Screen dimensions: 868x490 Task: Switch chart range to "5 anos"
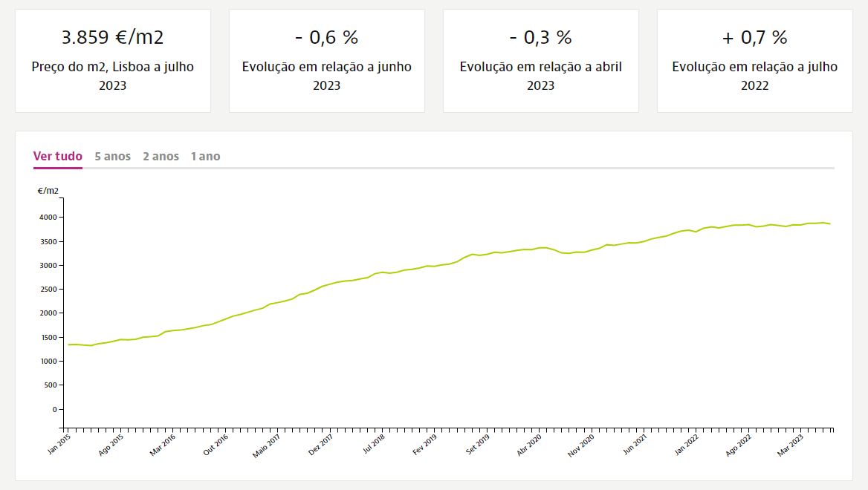tap(112, 156)
